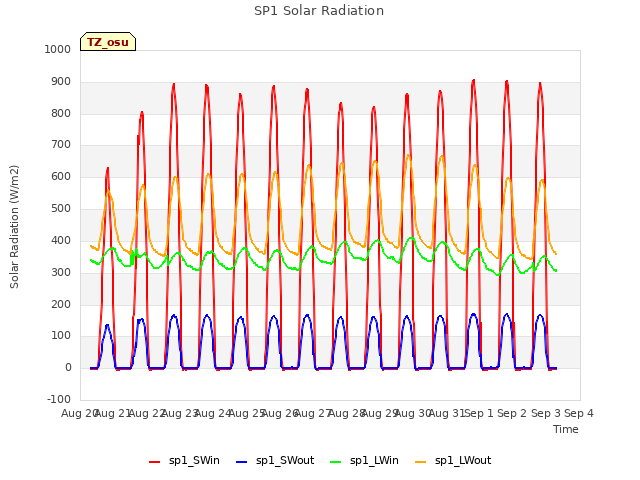The height and width of the screenshot is (480, 640).
Task: Click the Sep 1 x-axis label
Action: (x=479, y=413)
